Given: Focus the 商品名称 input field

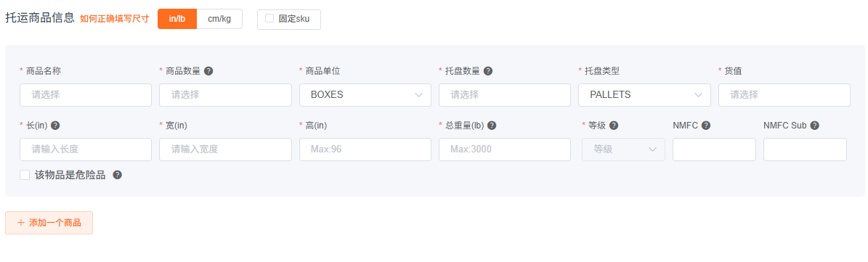Looking at the screenshot, I should point(86,95).
